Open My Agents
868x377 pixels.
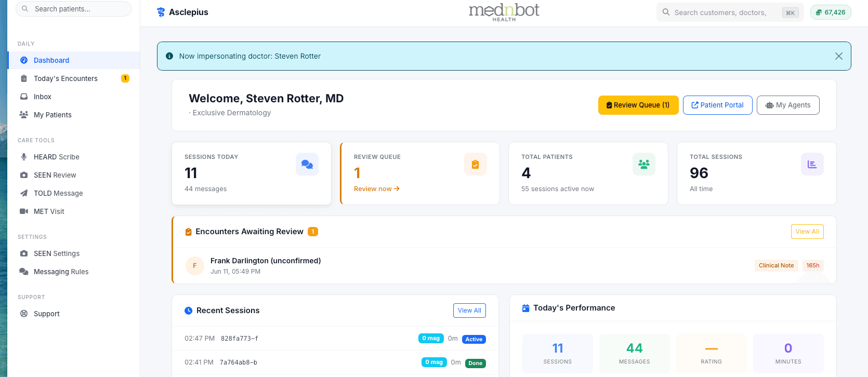(x=788, y=105)
